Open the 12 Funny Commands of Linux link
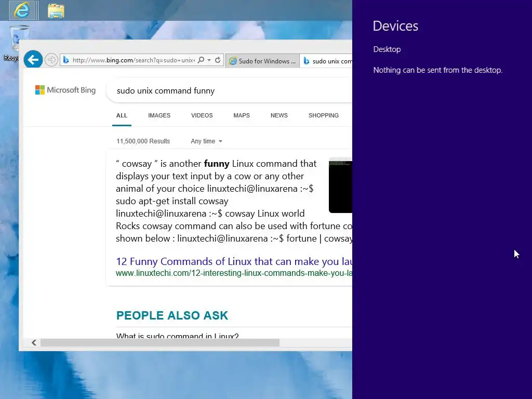This screenshot has width=532, height=399. tap(234, 261)
